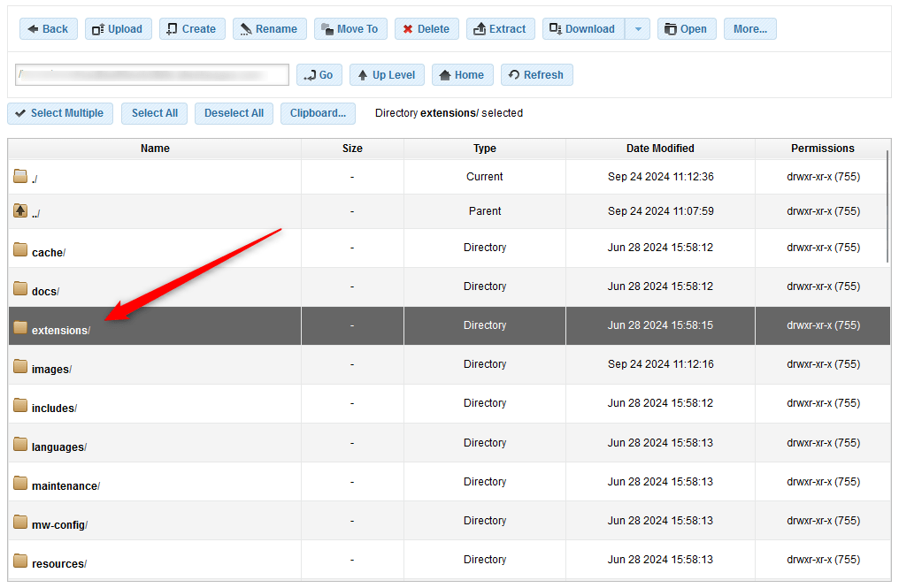Open the More... options menu
Screen dimensions: 899x588
tap(749, 28)
